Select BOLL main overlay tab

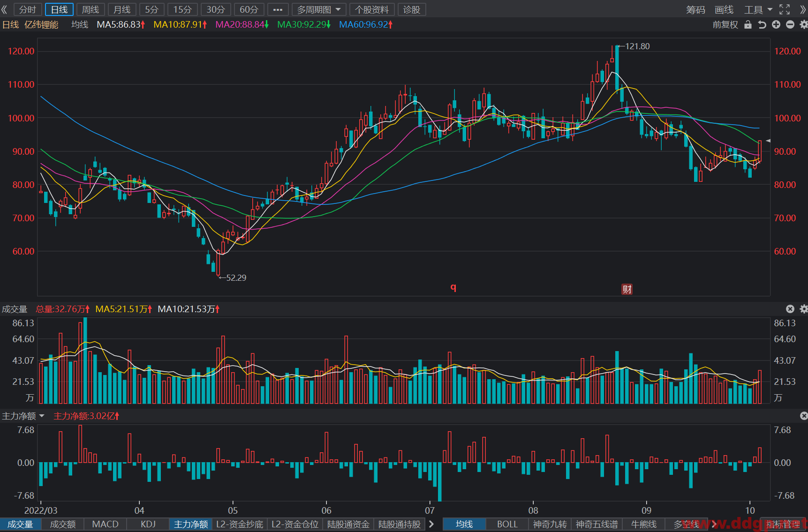coord(507,524)
